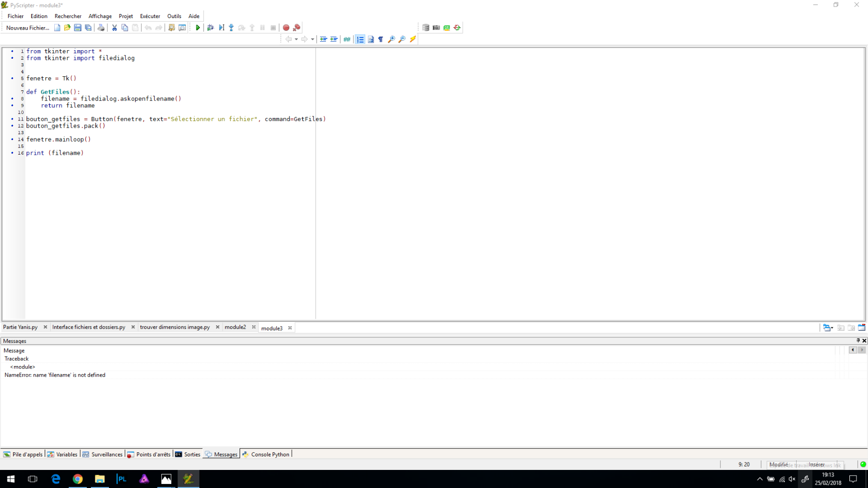Start the debugger

210,28
